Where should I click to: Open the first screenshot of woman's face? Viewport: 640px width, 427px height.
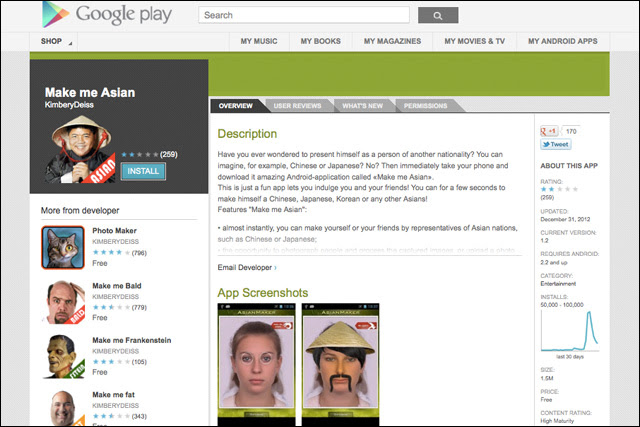256,365
